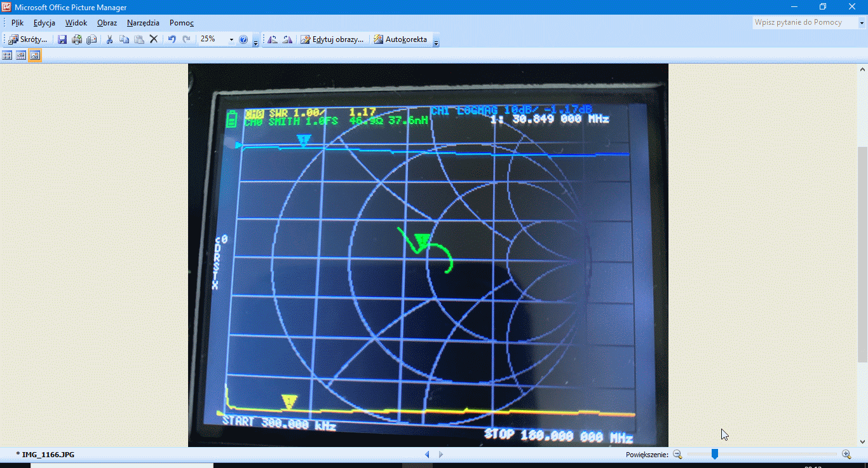The height and width of the screenshot is (468, 868).
Task: Go to the previous picture arrow
Action: tap(427, 455)
